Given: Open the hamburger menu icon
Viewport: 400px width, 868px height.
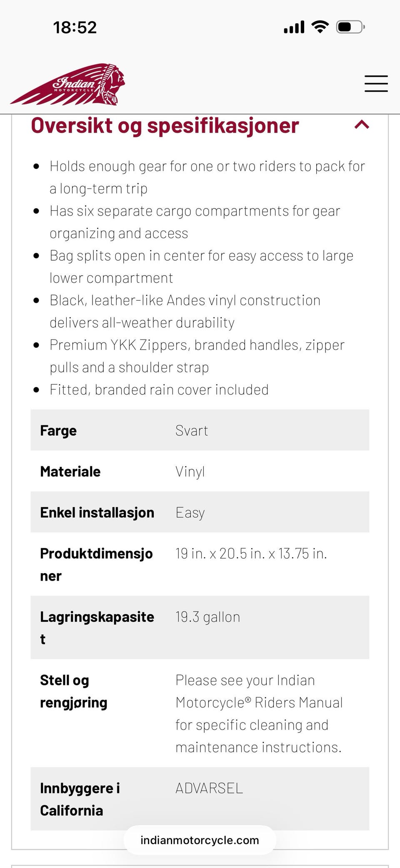Looking at the screenshot, I should (376, 83).
